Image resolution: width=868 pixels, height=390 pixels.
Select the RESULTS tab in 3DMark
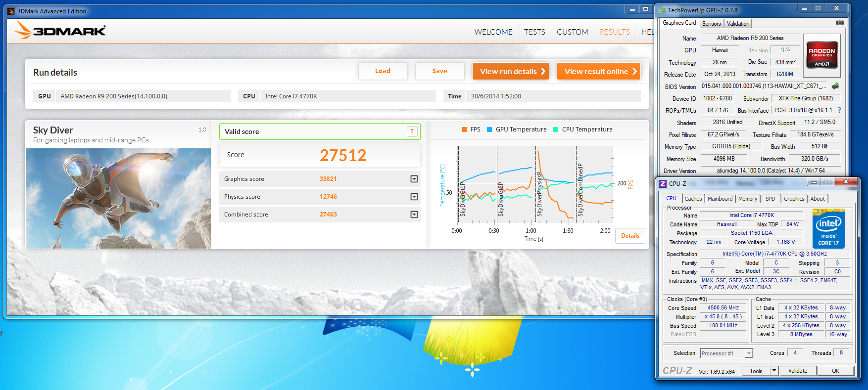click(615, 32)
